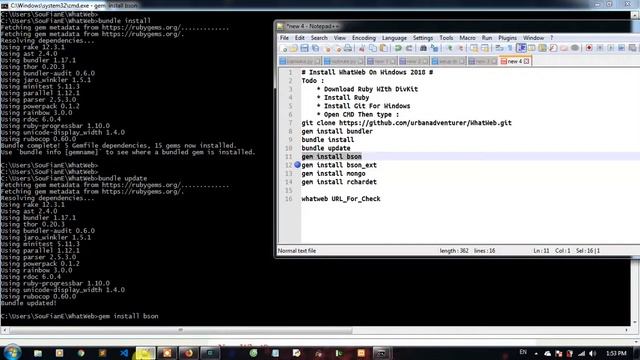Image resolution: width=640 pixels, height=360 pixels.
Task: Open the Document Map panel icon
Action: [x=542, y=49]
